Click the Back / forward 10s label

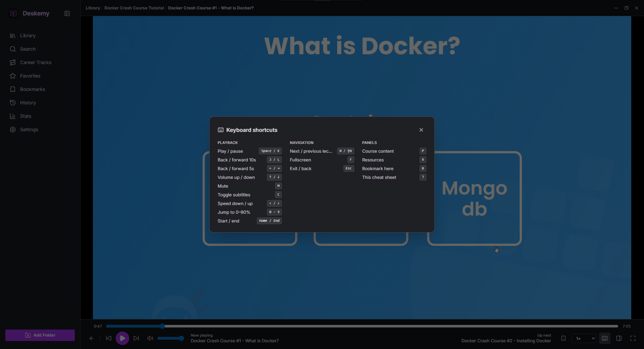pos(237,160)
